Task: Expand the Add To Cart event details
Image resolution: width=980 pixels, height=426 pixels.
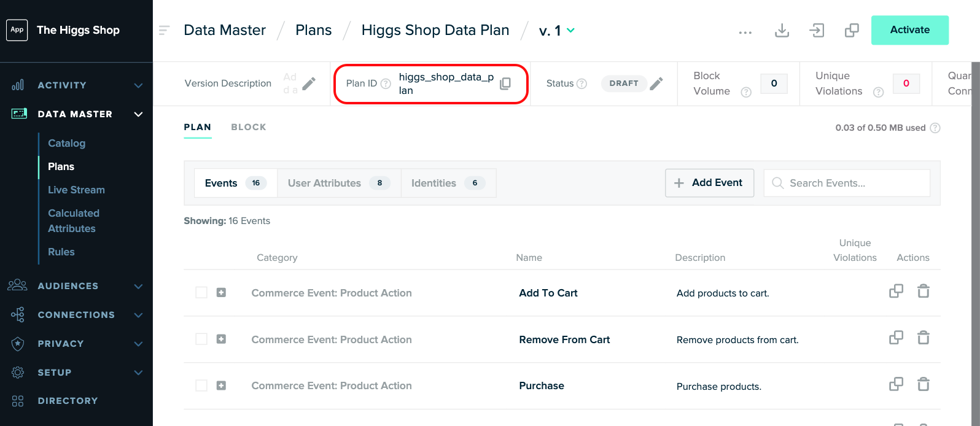Action: 222,293
